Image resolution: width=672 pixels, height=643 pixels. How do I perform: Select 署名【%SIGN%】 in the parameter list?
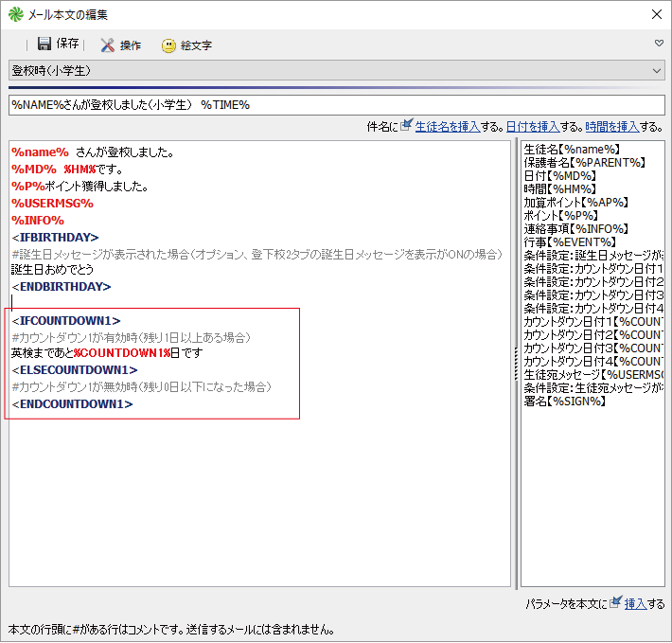[565, 401]
